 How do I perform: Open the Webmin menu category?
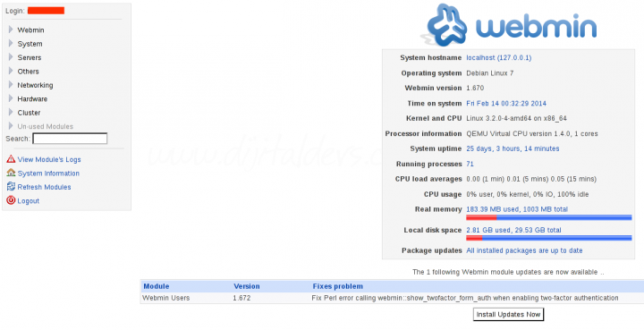pos(30,30)
